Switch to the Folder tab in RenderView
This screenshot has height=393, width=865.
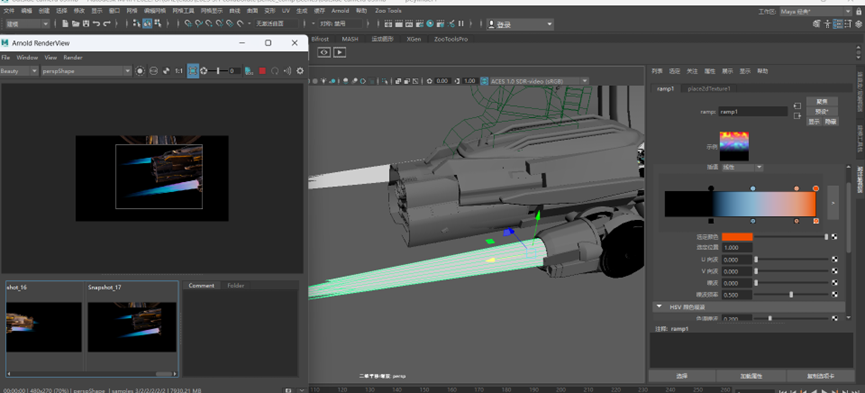point(236,285)
